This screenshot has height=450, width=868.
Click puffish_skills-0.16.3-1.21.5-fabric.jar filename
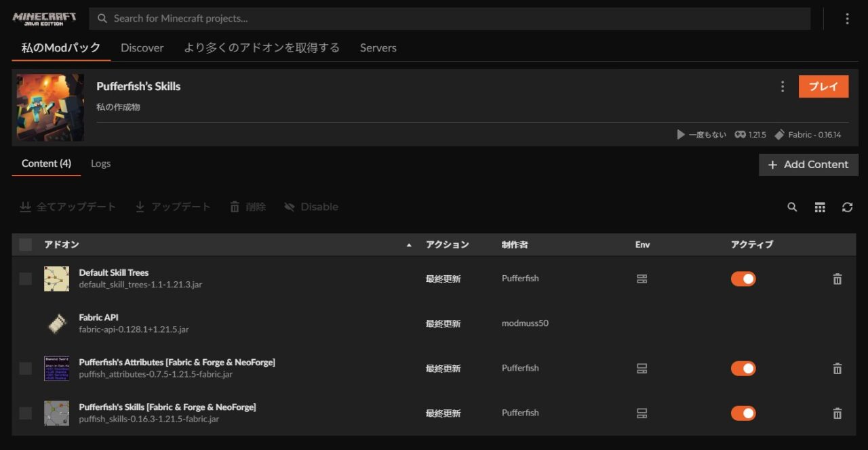149,419
